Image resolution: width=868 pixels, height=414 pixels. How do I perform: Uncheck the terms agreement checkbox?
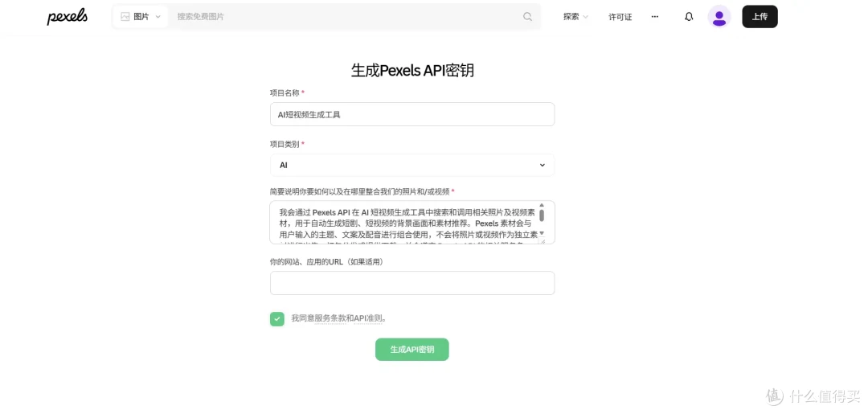point(276,319)
